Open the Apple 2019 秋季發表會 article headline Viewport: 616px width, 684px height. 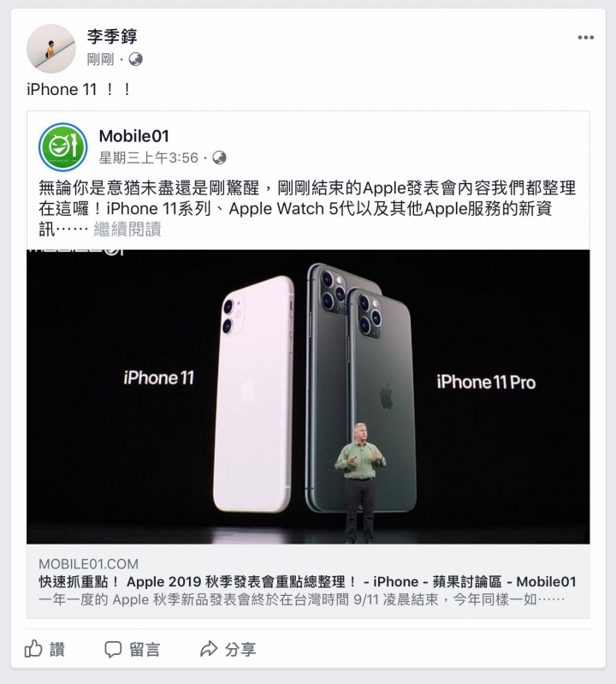pyautogui.click(x=307, y=581)
